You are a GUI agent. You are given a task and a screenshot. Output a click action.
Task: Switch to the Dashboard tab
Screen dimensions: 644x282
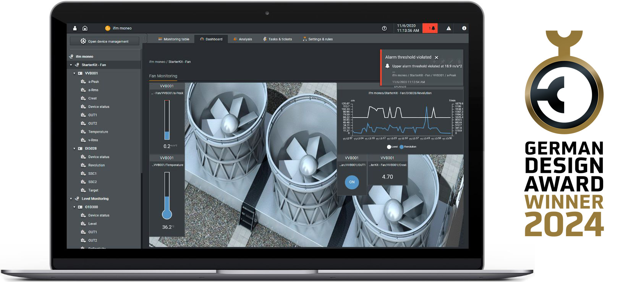coord(211,39)
